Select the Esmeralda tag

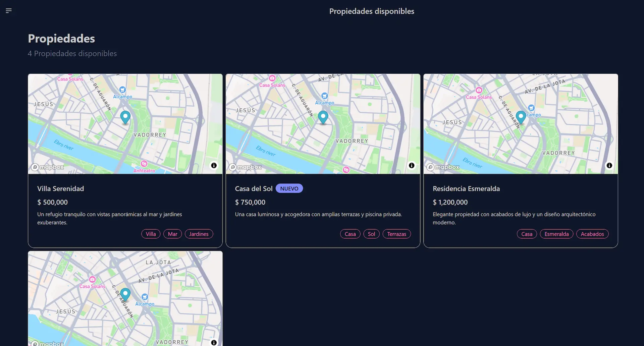coord(557,234)
